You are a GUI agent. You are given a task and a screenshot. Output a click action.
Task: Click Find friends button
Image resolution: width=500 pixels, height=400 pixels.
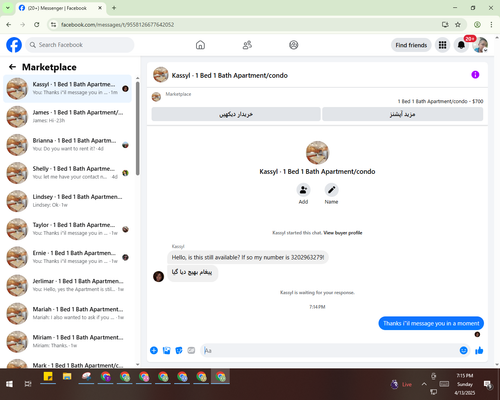[x=411, y=45]
